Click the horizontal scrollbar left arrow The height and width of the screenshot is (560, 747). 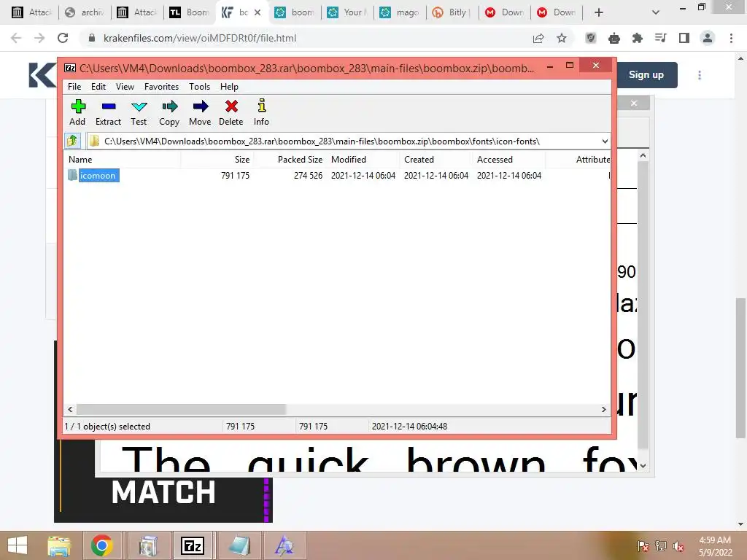(71, 410)
